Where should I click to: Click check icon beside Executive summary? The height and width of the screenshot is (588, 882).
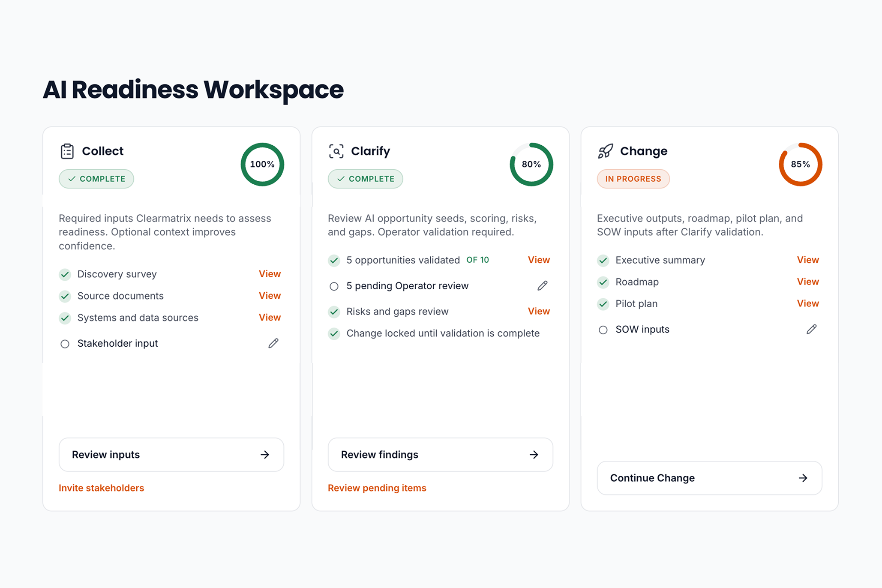tap(603, 261)
